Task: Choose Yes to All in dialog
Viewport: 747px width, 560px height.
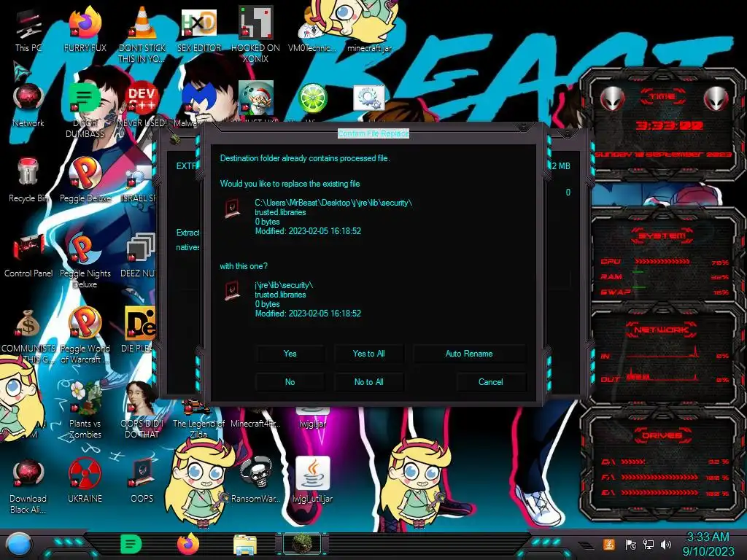Action: tap(368, 354)
